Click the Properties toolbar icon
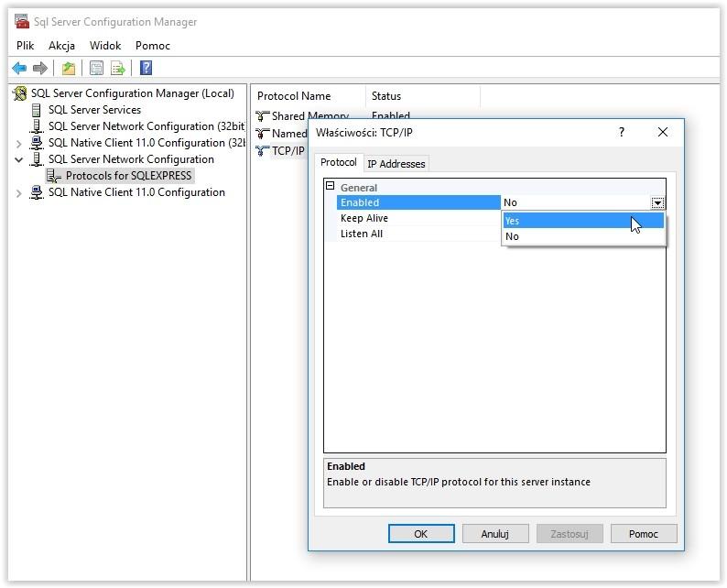The width and height of the screenshot is (727, 588). click(96, 68)
